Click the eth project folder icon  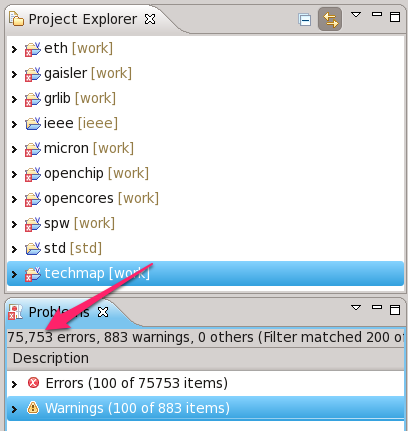(33, 49)
